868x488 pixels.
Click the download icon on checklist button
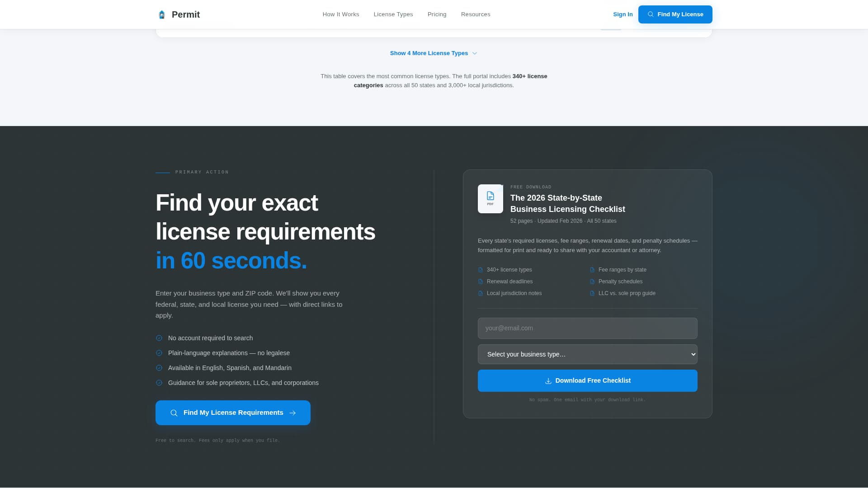548,381
